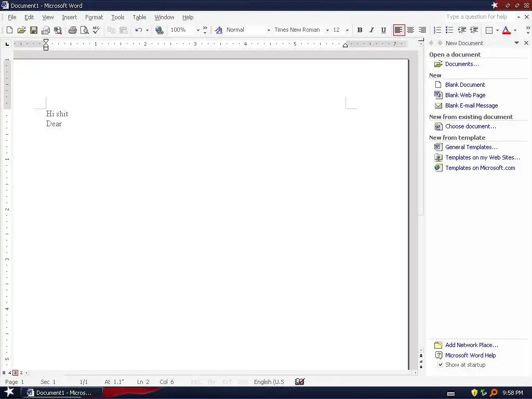Click the Blank E-mail Message link

(471, 105)
